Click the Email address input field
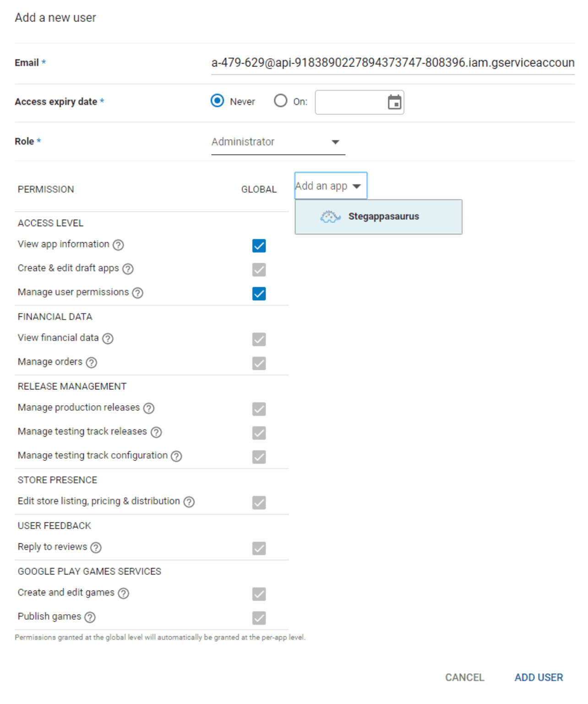This screenshot has height=704, width=588. pos(392,63)
